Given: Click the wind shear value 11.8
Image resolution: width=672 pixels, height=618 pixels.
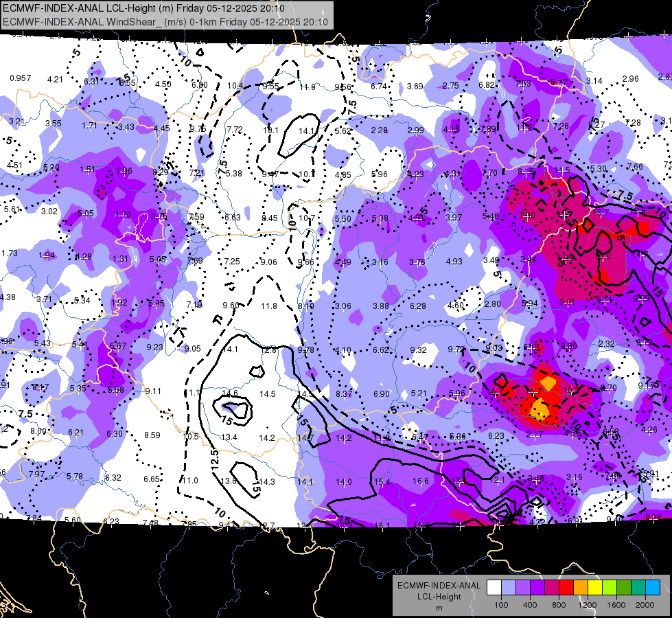Looking at the screenshot, I should (269, 306).
